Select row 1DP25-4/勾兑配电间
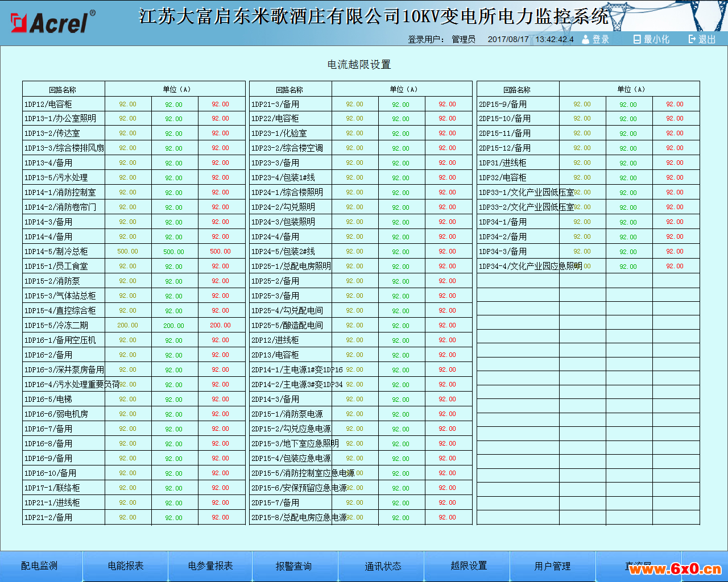Image resolution: width=728 pixels, height=582 pixels. (361, 311)
